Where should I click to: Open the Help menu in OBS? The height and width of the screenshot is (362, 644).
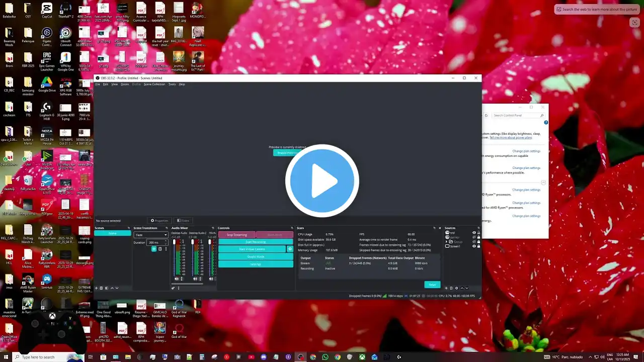(182, 84)
